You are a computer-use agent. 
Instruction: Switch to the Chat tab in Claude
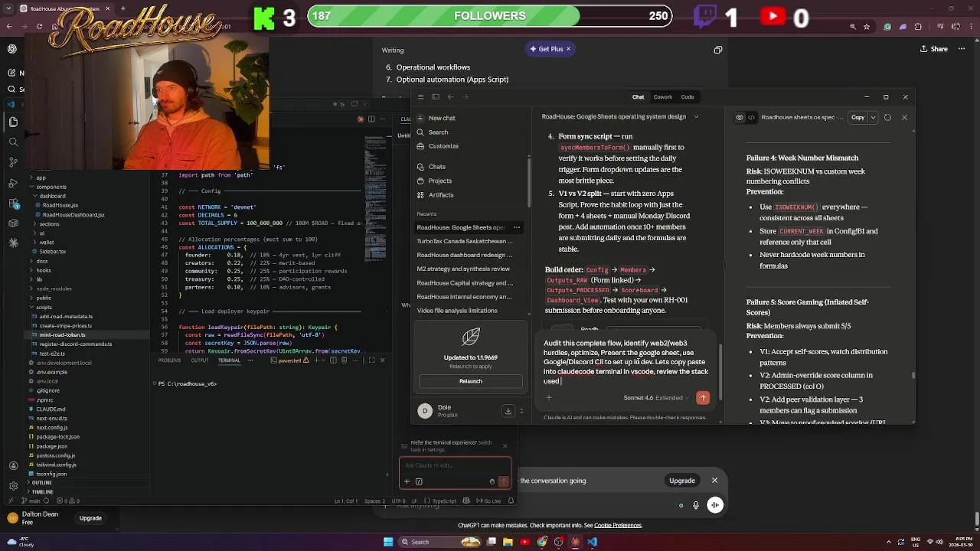click(x=638, y=97)
